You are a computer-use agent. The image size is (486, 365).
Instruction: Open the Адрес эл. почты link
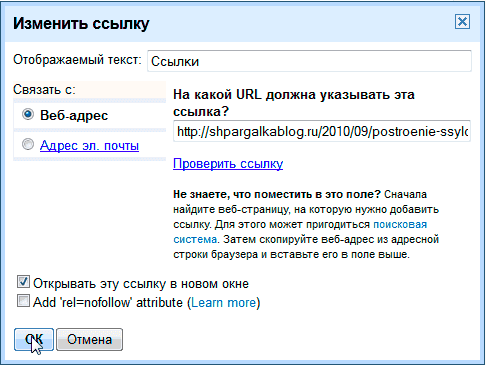89,146
